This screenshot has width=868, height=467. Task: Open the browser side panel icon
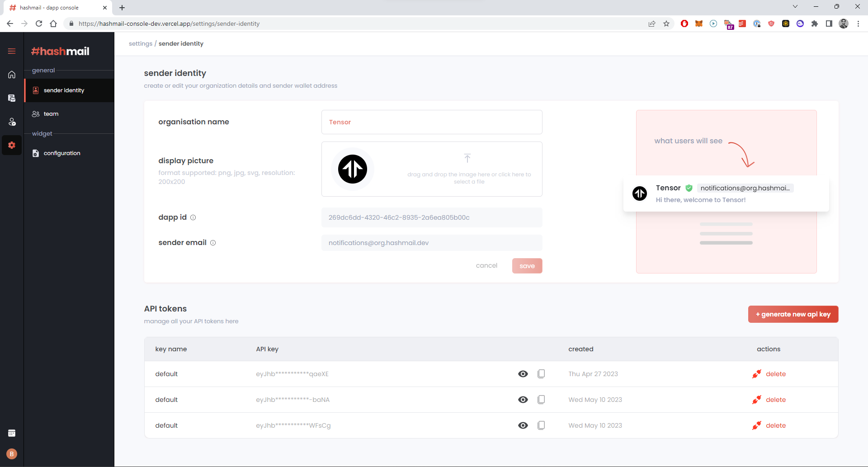829,24
